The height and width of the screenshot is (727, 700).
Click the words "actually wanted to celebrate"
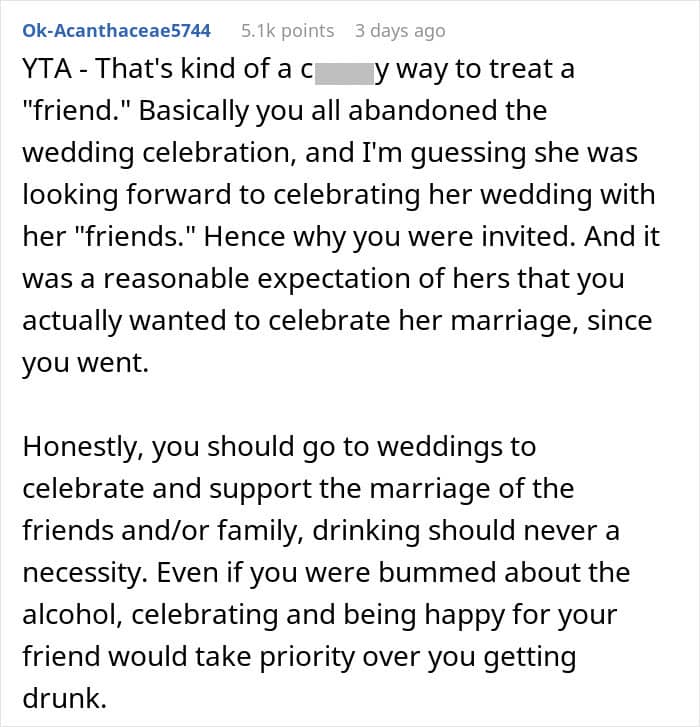206,321
